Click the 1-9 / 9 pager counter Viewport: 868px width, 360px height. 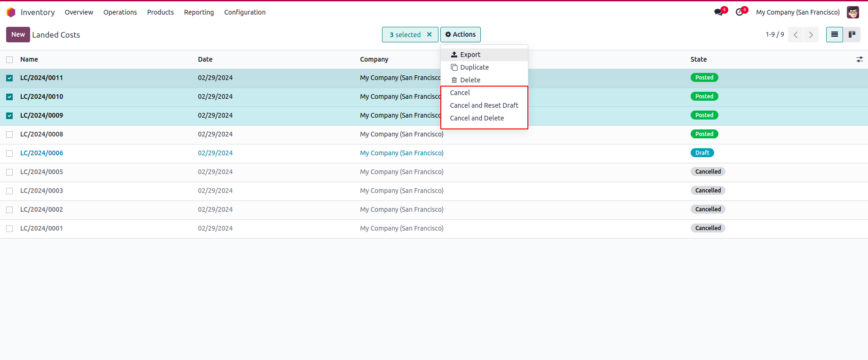point(775,34)
